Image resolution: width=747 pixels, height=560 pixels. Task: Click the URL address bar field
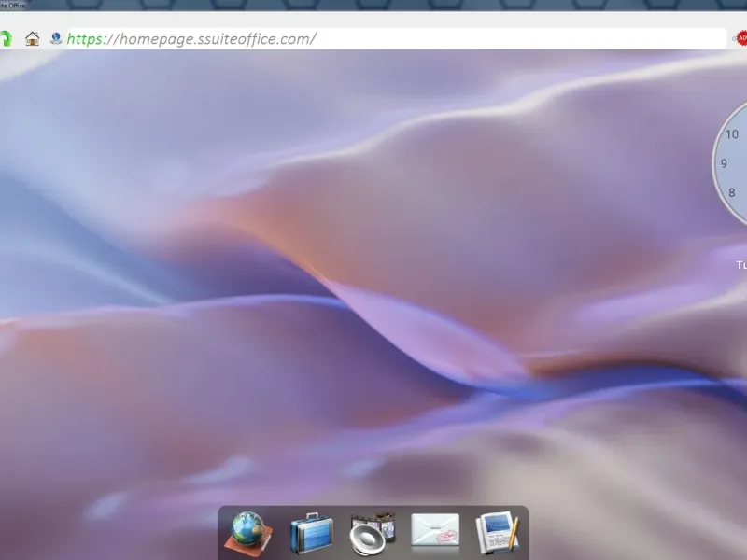396,38
